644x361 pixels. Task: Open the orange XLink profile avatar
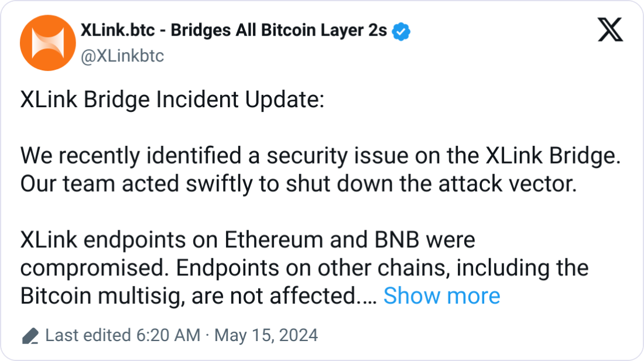tap(48, 43)
